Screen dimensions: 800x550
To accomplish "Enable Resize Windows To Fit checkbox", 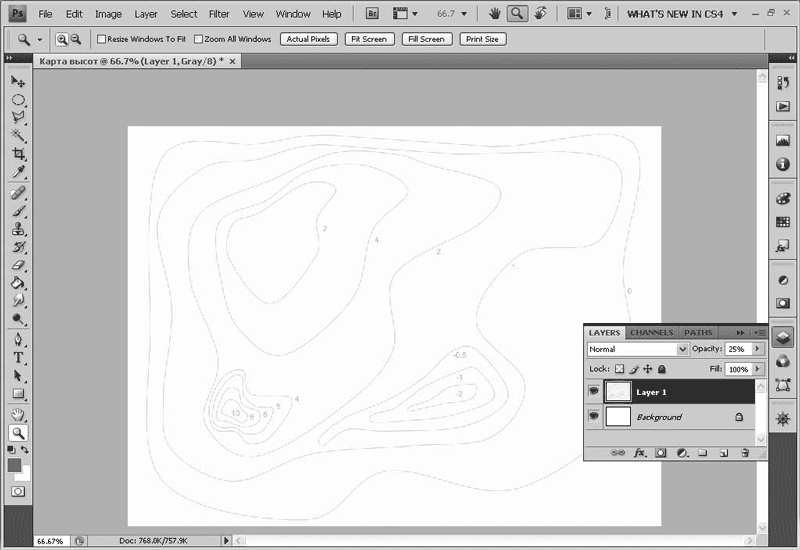I will (101, 39).
